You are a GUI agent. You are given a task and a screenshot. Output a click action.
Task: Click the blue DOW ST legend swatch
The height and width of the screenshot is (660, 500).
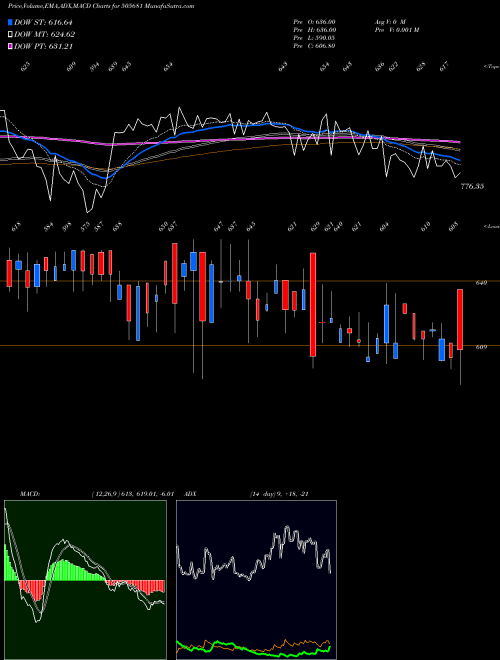10,22
